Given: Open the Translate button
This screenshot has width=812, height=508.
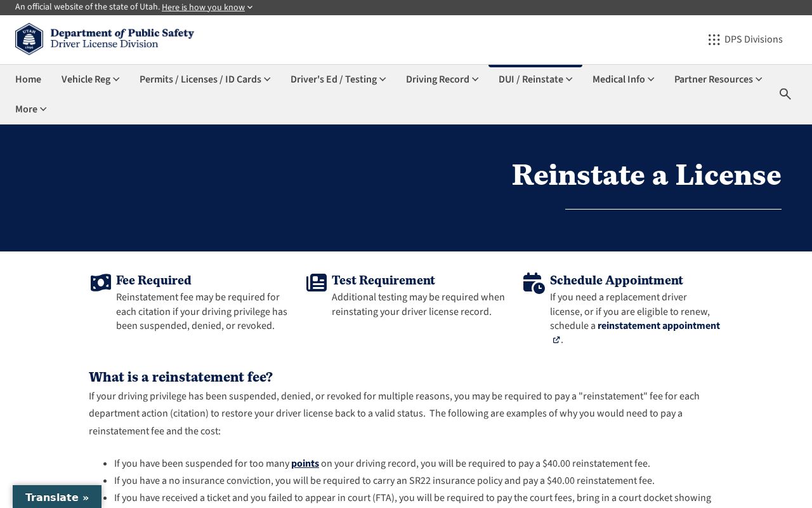Looking at the screenshot, I should pyautogui.click(x=57, y=497).
